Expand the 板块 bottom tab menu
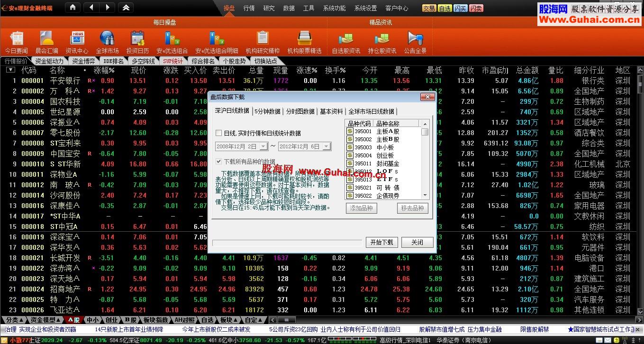 229,320
